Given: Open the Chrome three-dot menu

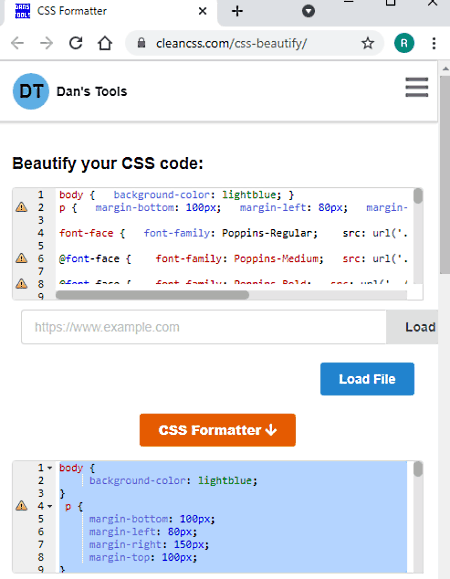Looking at the screenshot, I should (434, 43).
